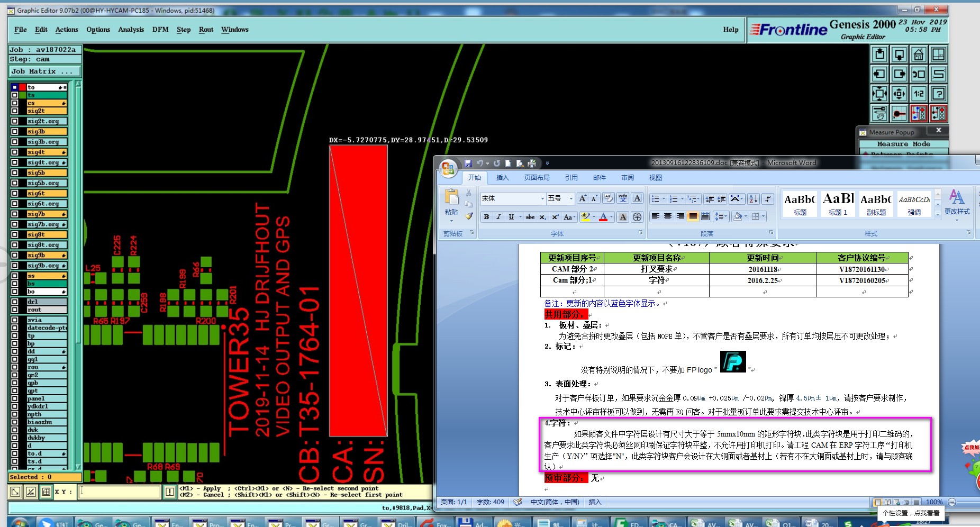The image size is (980, 527).
Task: Toggle Italic in Word ribbon
Action: click(x=498, y=217)
